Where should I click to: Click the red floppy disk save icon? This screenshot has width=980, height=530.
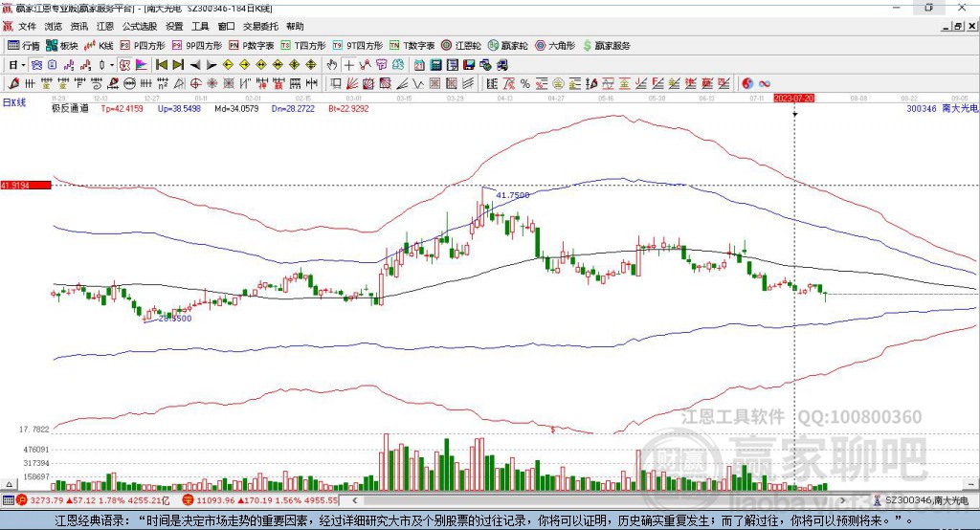pos(469,65)
